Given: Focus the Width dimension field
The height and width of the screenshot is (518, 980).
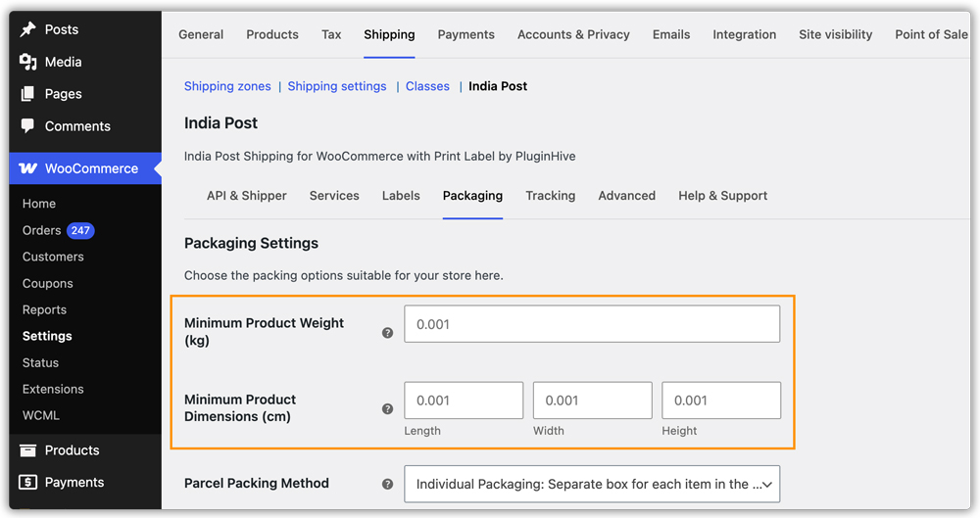Looking at the screenshot, I should tap(593, 400).
